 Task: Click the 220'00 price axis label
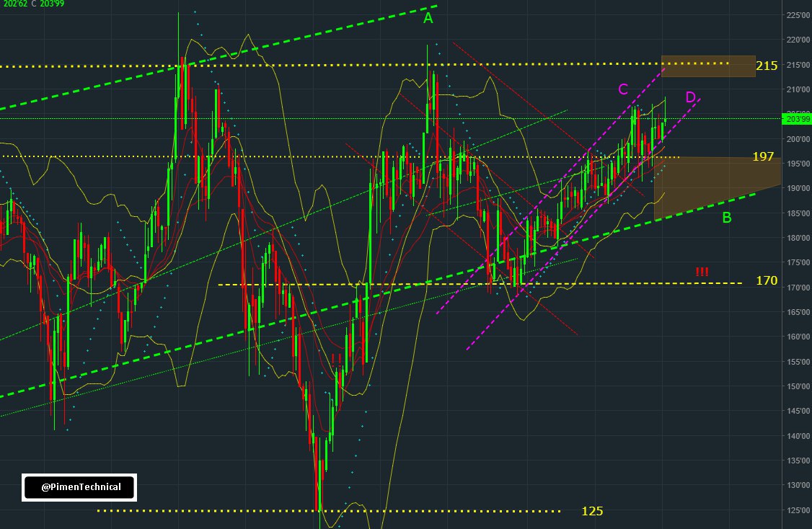(x=798, y=40)
